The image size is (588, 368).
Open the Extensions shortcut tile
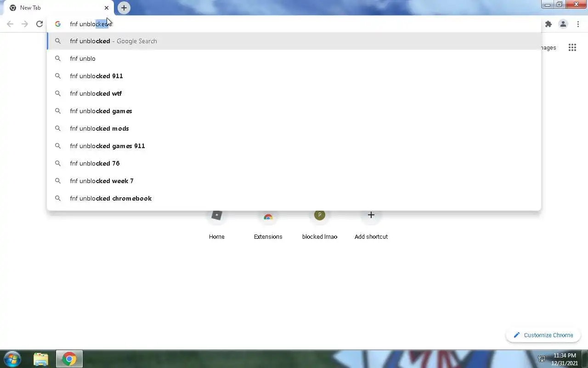pos(268,225)
